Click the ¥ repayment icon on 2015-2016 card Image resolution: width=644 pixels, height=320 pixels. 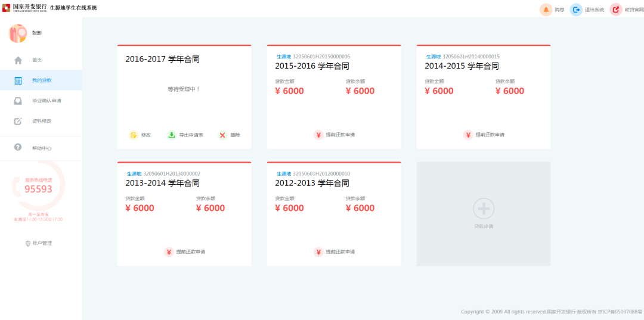pyautogui.click(x=318, y=135)
